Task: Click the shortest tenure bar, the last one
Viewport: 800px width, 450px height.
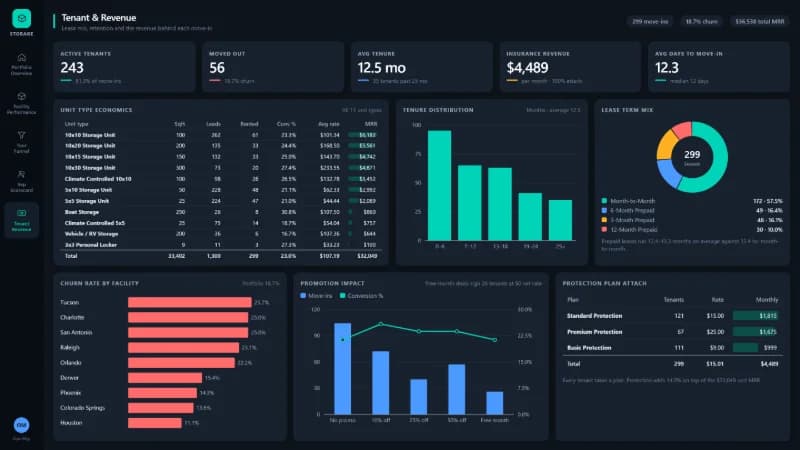Action: tap(560, 220)
